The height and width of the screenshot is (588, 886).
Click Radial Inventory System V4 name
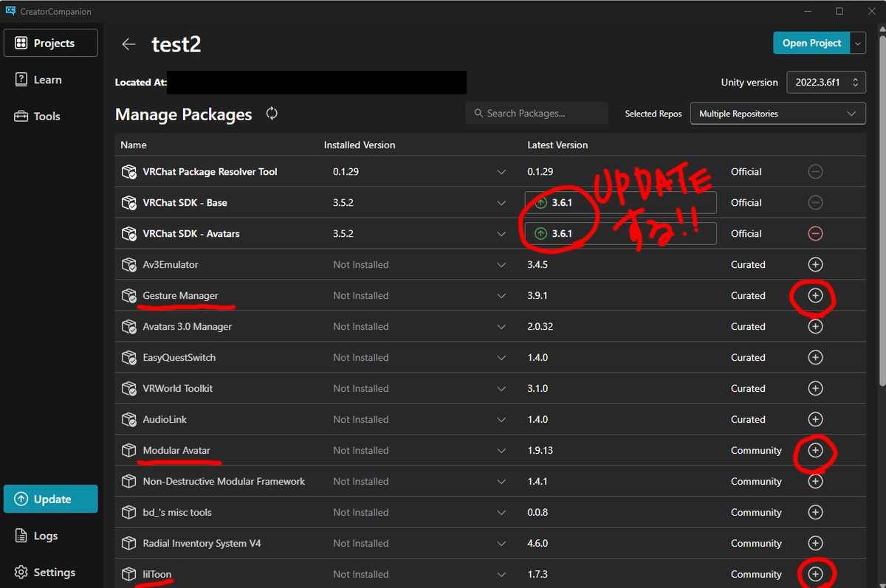[x=202, y=543]
